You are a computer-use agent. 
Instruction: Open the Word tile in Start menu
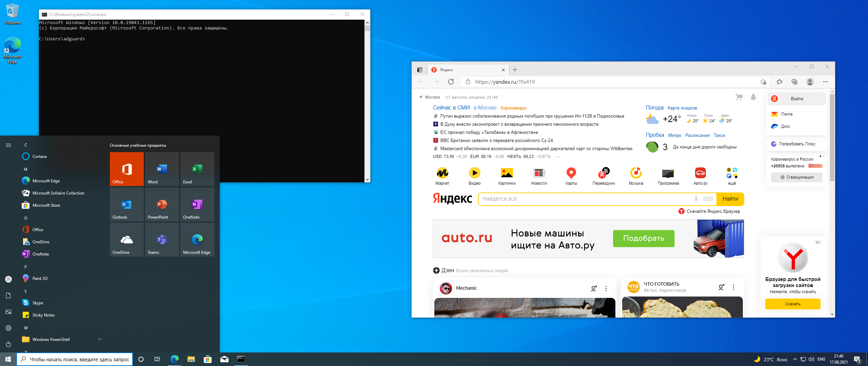[x=162, y=169]
